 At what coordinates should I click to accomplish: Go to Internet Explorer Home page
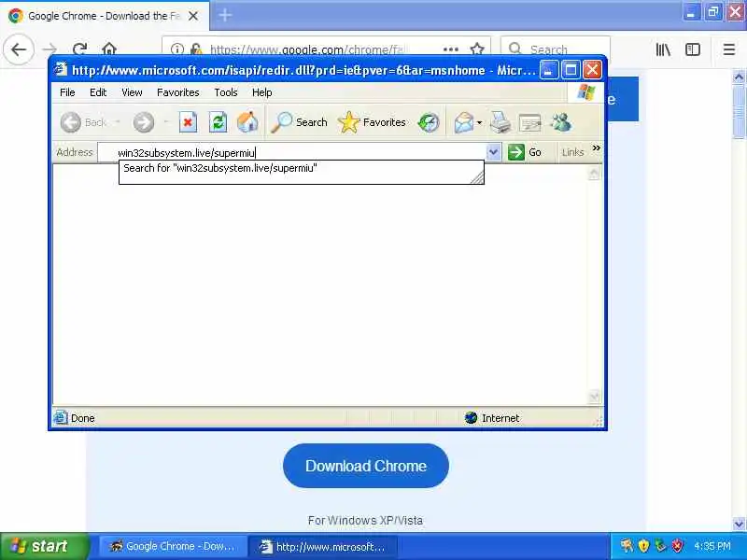pos(247,122)
